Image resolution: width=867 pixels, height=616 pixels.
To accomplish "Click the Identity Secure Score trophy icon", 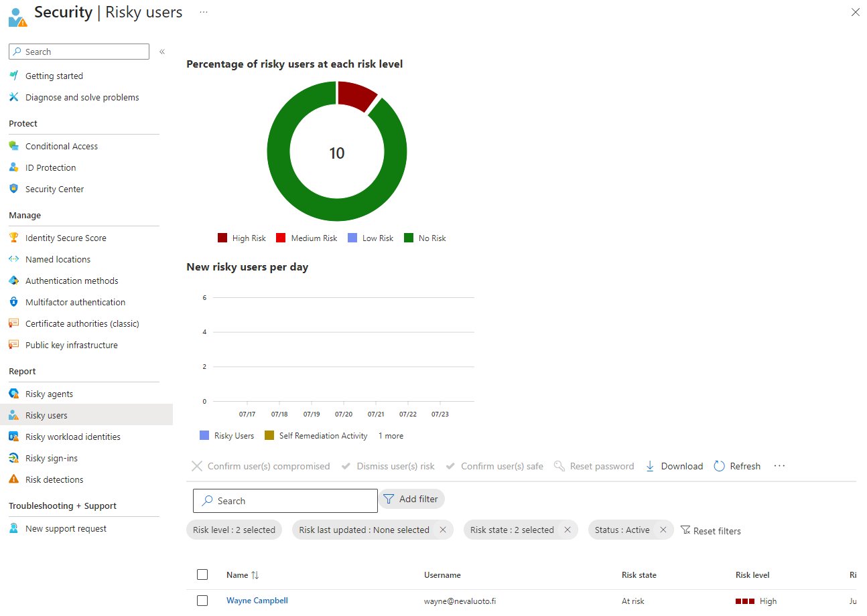I will point(14,238).
